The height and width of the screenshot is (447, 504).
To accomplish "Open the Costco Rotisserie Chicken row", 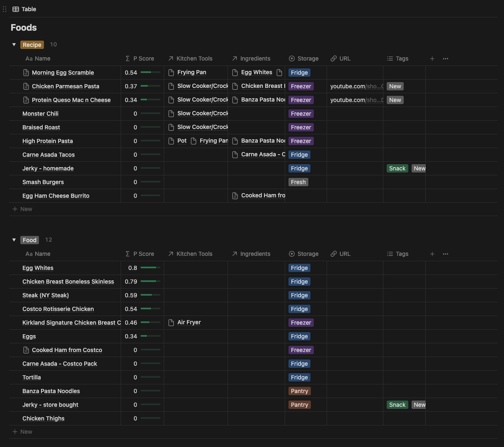I will tap(58, 309).
